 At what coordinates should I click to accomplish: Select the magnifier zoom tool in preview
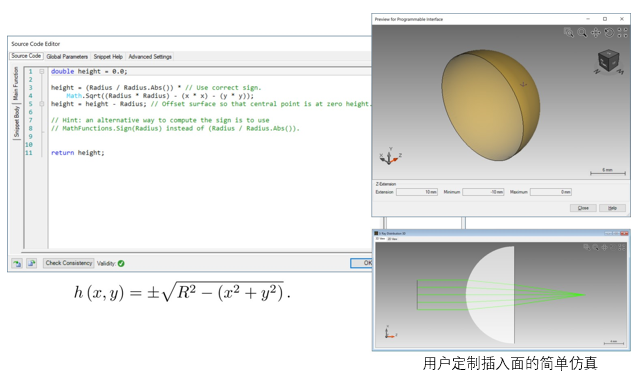click(582, 32)
